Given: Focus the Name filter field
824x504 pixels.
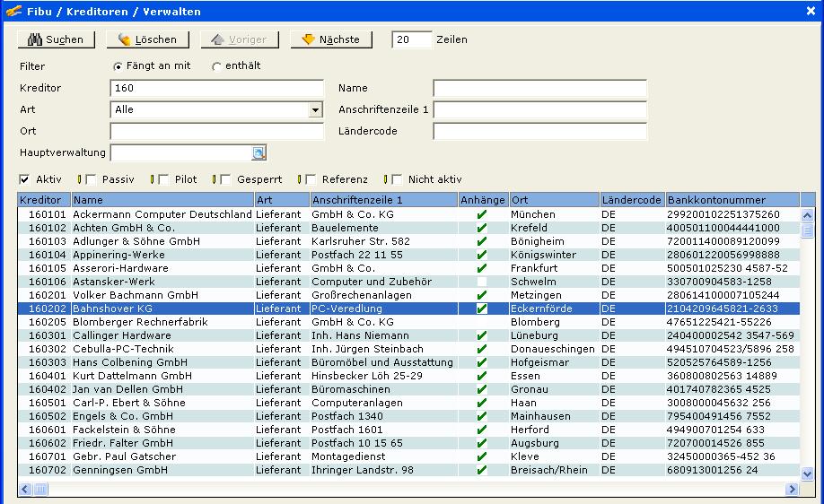Looking at the screenshot, I should (540, 88).
